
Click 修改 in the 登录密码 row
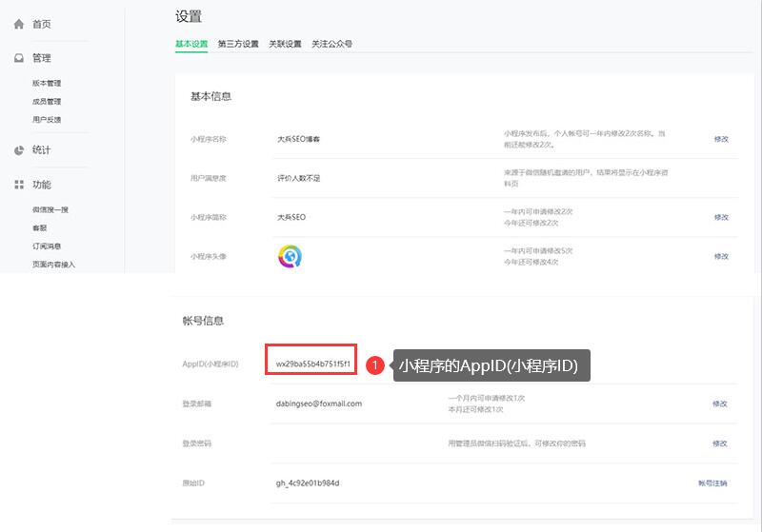pos(720,443)
